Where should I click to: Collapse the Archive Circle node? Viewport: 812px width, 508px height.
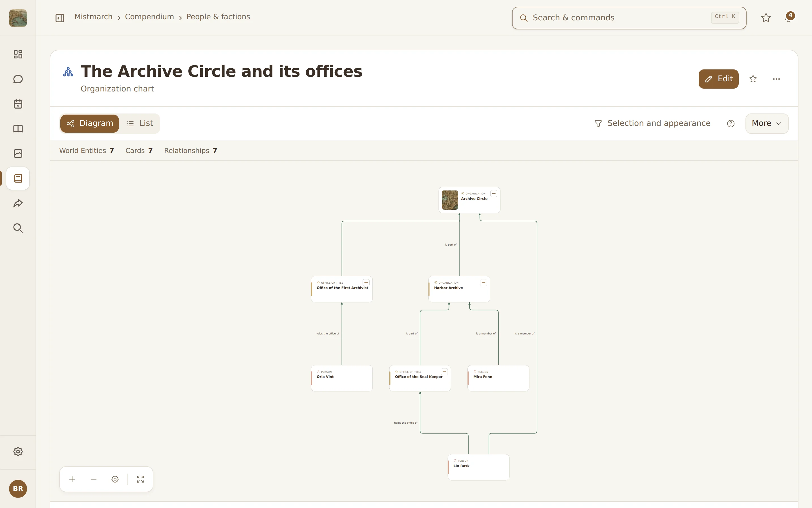(x=494, y=194)
